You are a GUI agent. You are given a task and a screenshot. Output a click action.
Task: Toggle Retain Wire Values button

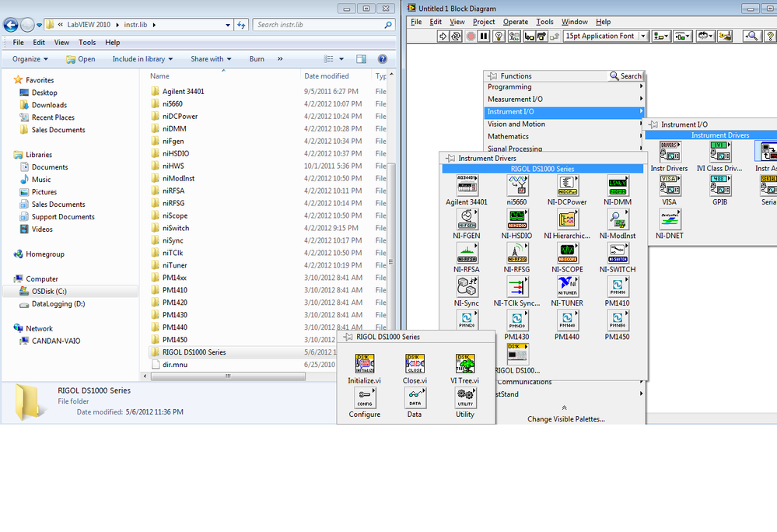pos(514,36)
